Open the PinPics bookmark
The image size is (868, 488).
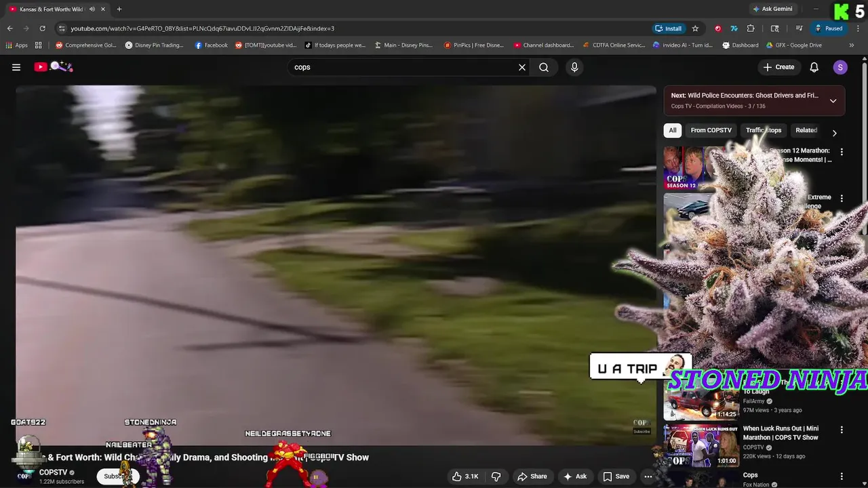tap(474, 45)
